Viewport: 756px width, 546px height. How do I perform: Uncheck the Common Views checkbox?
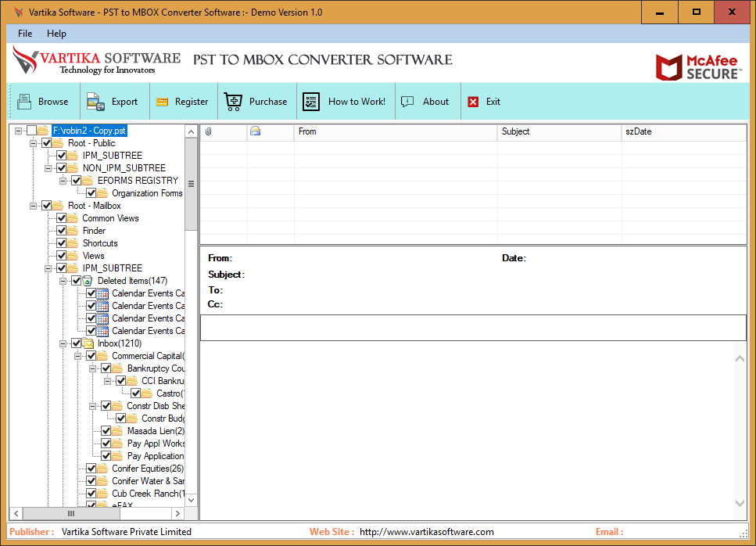point(62,218)
